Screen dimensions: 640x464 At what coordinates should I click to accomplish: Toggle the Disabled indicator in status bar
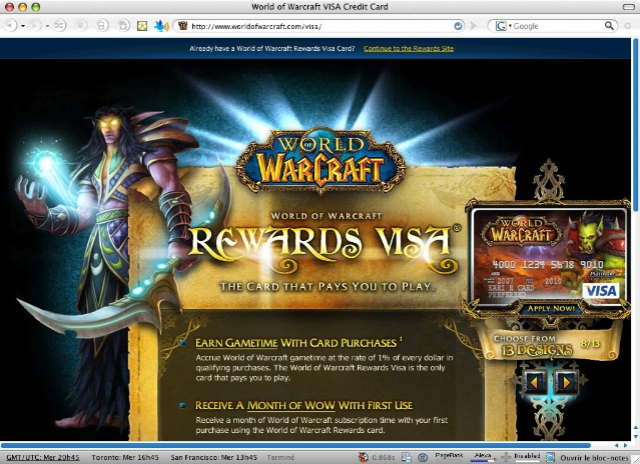[x=527, y=455]
